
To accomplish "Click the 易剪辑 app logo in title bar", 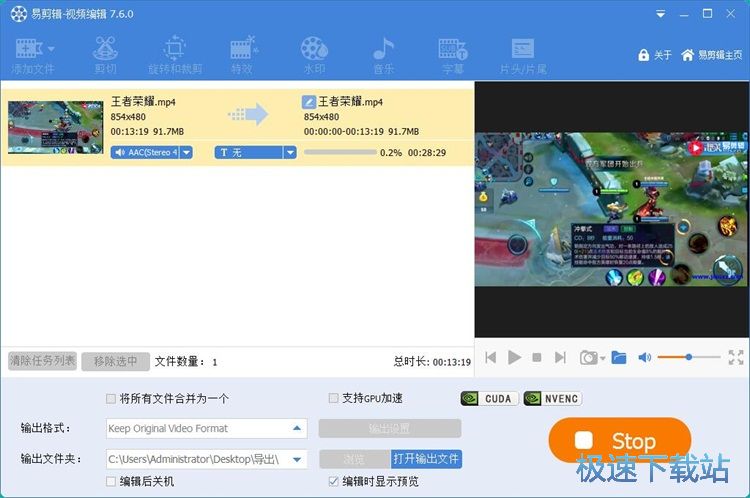I will 19,14.
